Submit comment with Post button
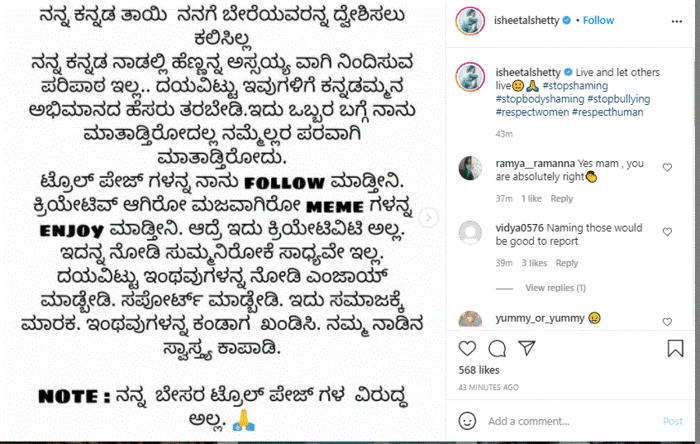This screenshot has width=700, height=444. [672, 421]
